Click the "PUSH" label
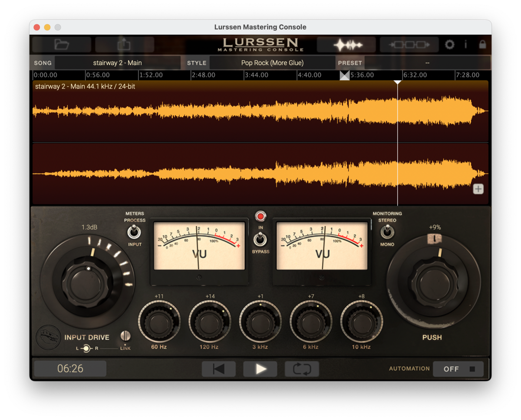The width and height of the screenshot is (521, 420). (432, 338)
